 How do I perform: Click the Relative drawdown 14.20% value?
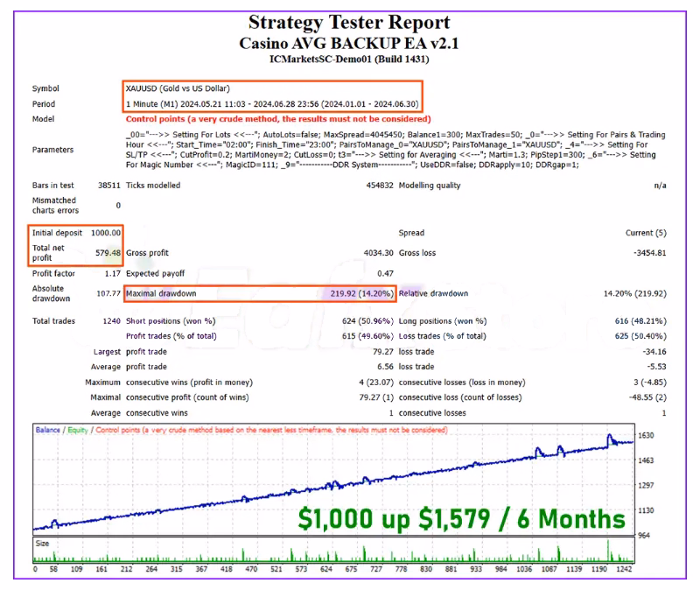click(x=634, y=294)
